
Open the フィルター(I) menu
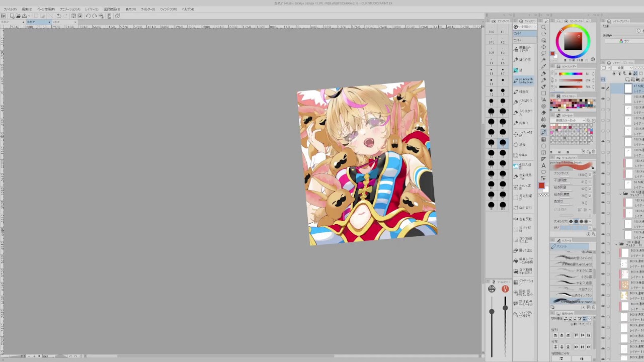click(x=148, y=9)
